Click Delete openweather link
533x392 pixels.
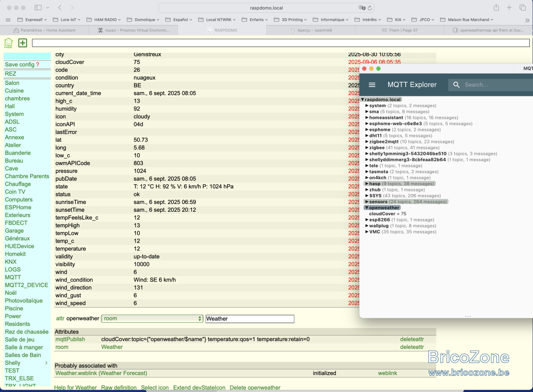coord(255,388)
